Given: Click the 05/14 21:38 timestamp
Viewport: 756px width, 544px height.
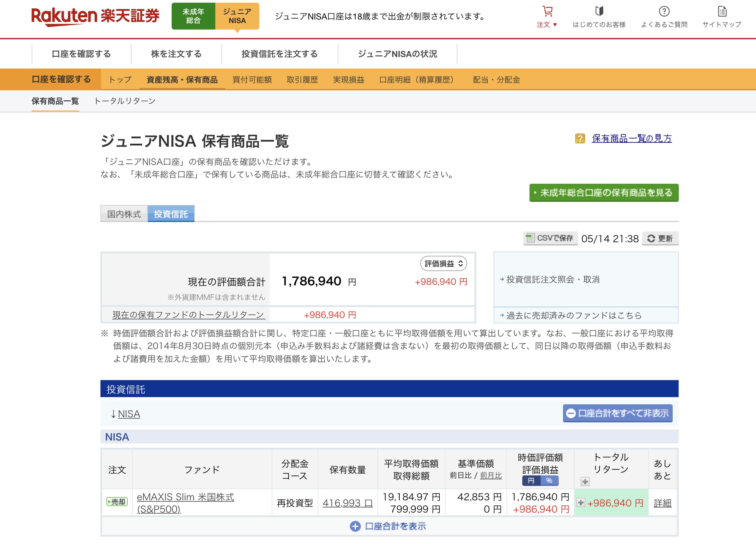Looking at the screenshot, I should 610,239.
